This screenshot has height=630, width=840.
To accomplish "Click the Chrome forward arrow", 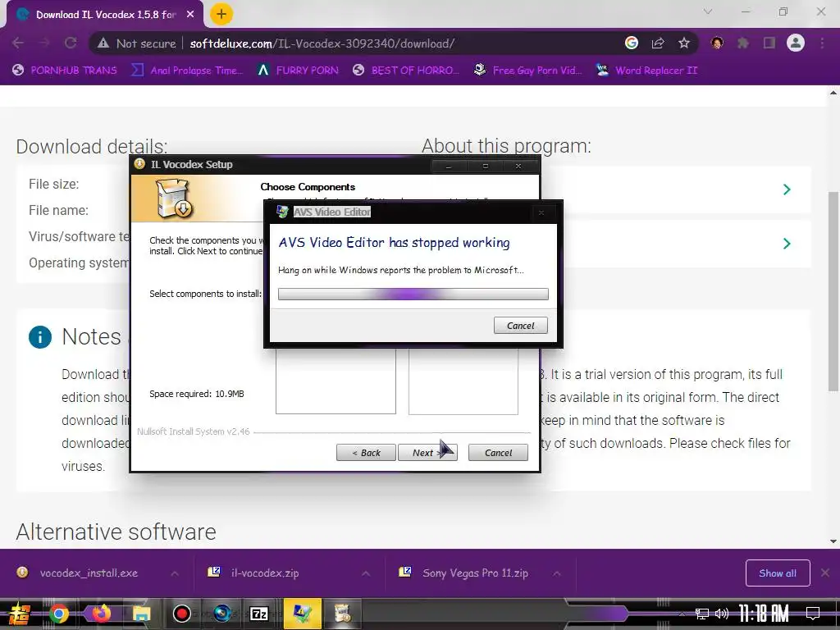I will pyautogui.click(x=44, y=43).
